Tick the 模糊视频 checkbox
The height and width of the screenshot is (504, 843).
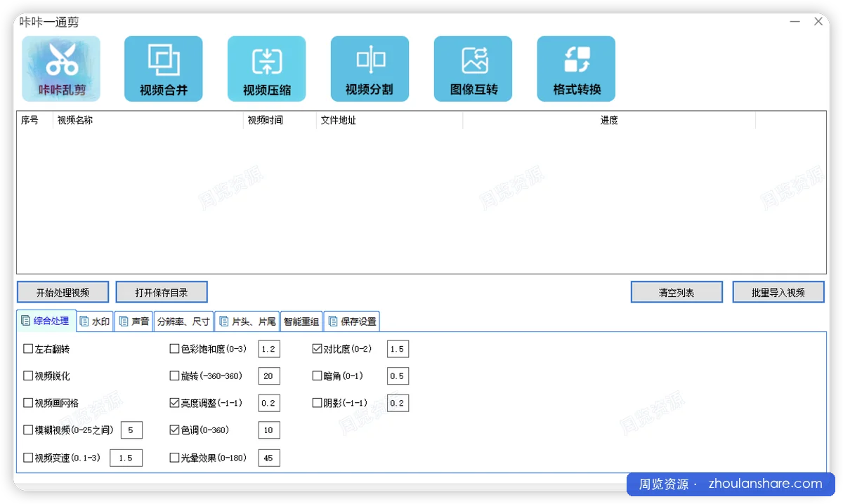point(28,430)
